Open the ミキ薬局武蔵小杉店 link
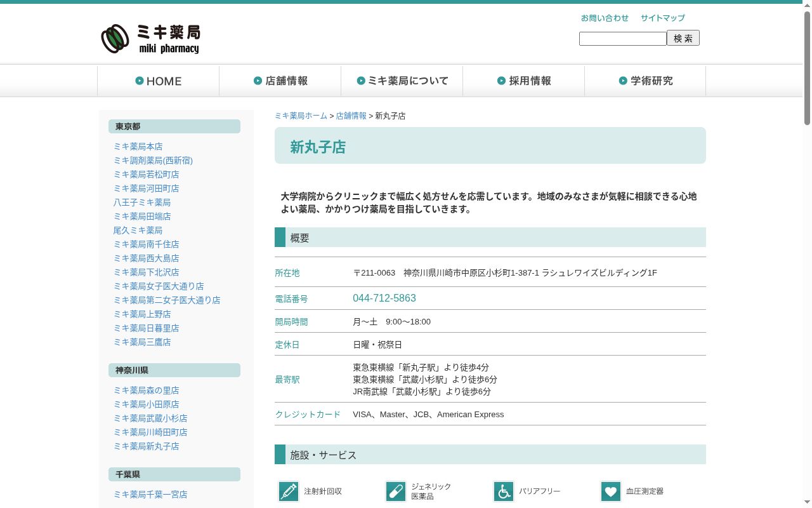The image size is (812, 508). 150,418
